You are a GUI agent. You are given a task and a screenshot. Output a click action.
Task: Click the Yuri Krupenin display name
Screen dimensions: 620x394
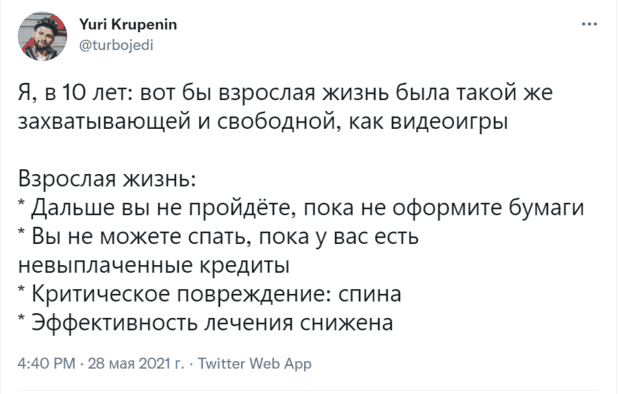pyautogui.click(x=128, y=25)
